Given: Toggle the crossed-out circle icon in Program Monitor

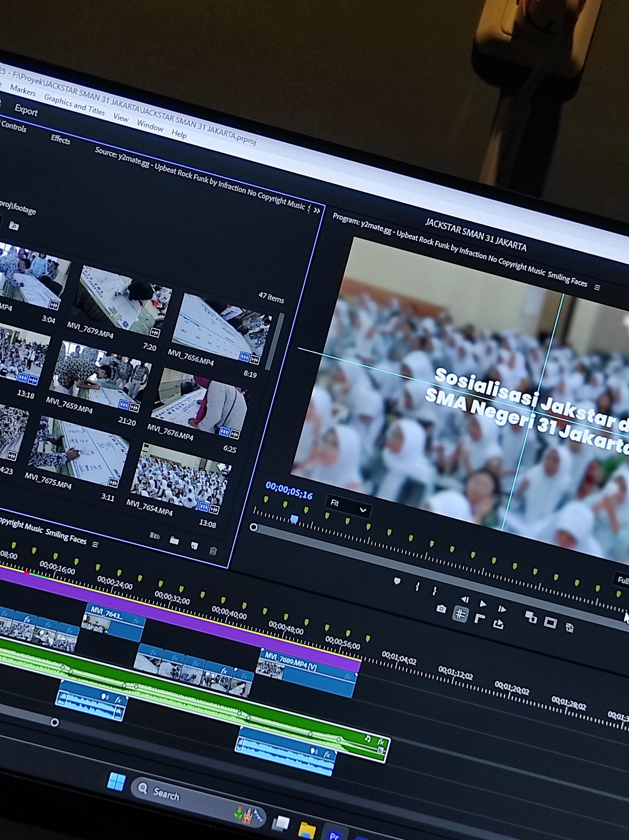Looking at the screenshot, I should pos(569,628).
